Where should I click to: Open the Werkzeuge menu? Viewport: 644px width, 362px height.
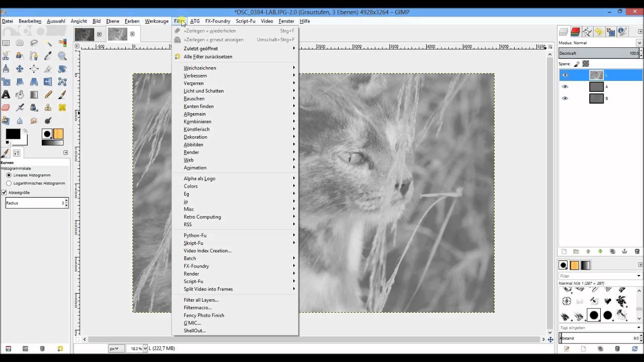[x=156, y=21]
